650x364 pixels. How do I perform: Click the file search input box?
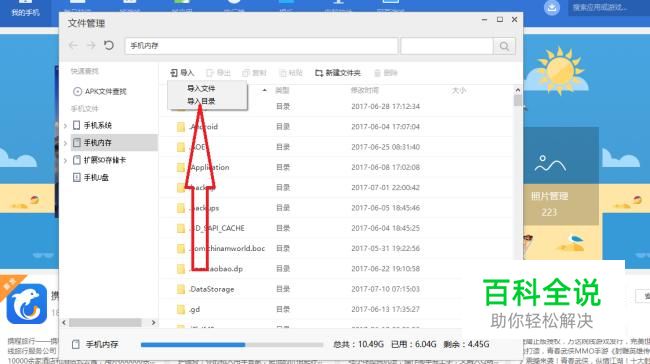pos(447,46)
